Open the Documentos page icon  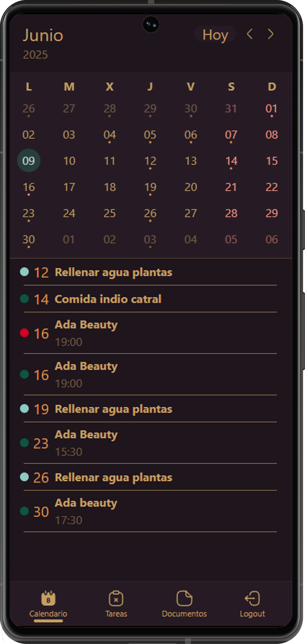(184, 598)
